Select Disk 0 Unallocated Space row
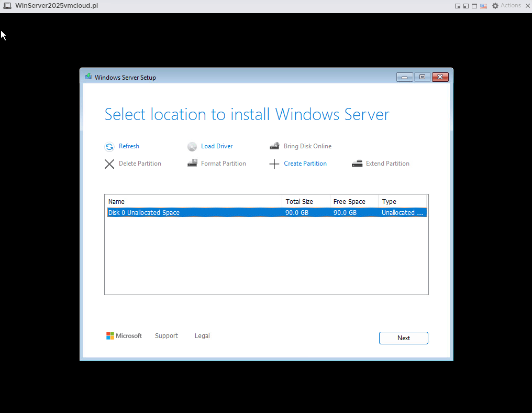The height and width of the screenshot is (413, 532). (194, 213)
